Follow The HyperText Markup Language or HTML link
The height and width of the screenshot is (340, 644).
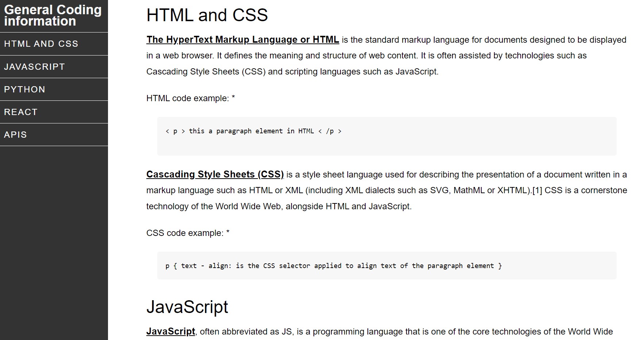[x=243, y=39]
